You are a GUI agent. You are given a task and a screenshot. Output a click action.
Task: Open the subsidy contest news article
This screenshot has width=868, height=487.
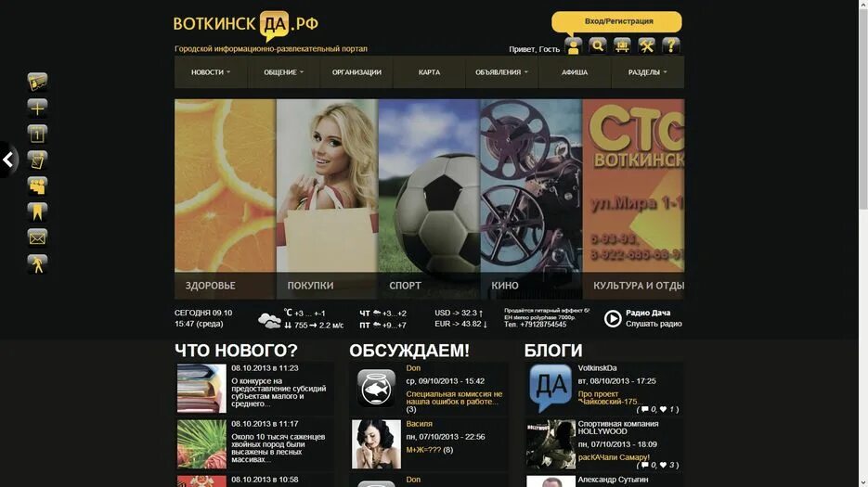279,392
